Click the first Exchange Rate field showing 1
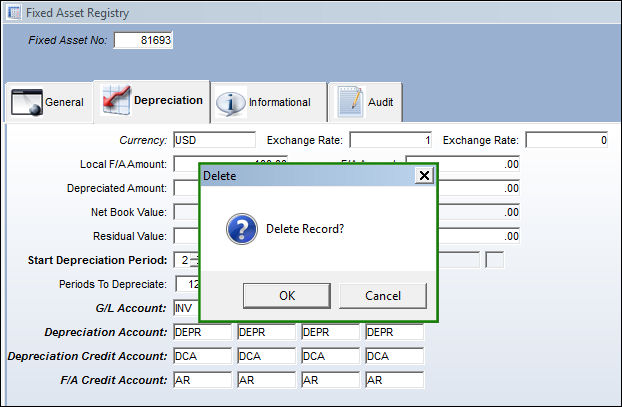This screenshot has width=622, height=407. [391, 140]
